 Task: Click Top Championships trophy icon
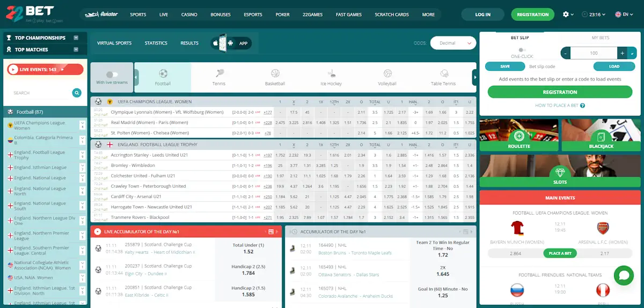click(x=9, y=38)
